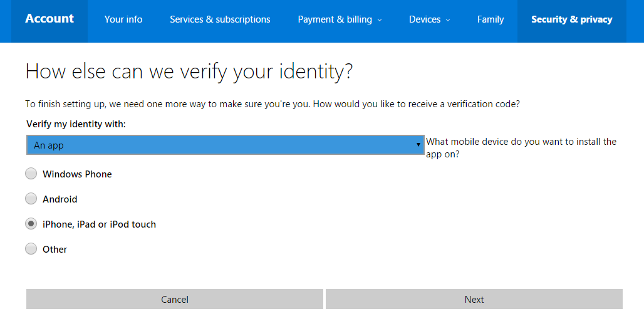
Task: Open Payment & billing navigation item
Action: tap(340, 19)
